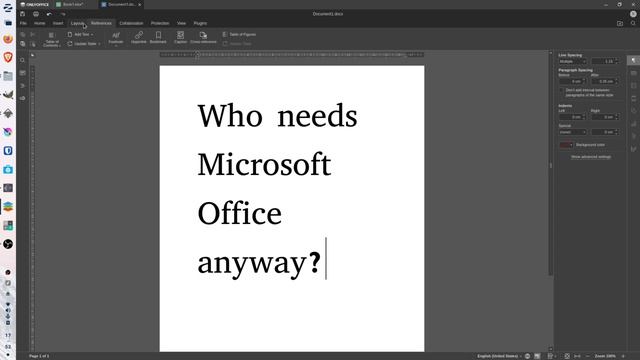Click the user avatar icon
The width and height of the screenshot is (640, 360).
[x=633, y=14]
